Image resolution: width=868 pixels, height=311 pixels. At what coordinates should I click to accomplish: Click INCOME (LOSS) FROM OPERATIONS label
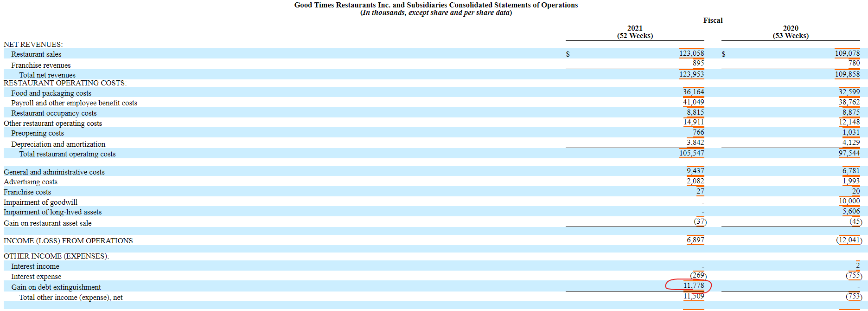[x=68, y=241]
